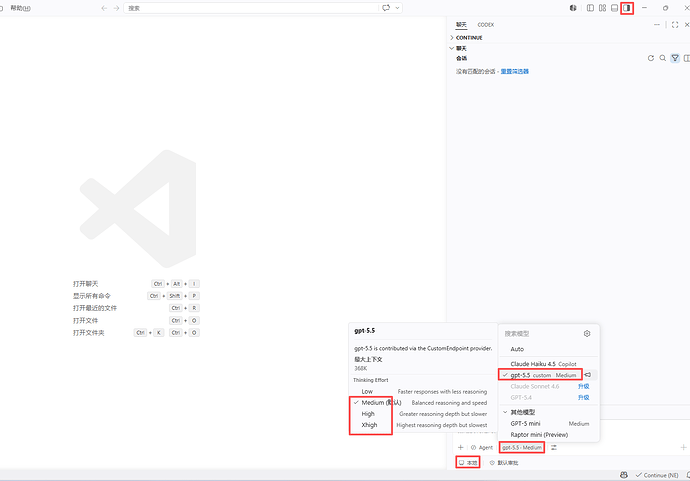Open the configure tools sliders icon
Screen dimensions: 690x481
pyautogui.click(x=554, y=448)
